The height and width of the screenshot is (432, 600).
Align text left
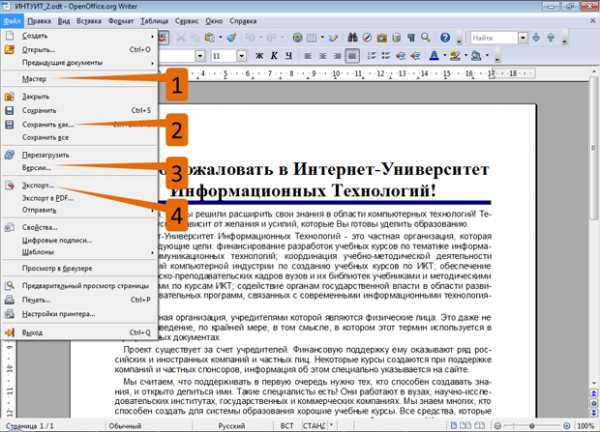[308, 56]
